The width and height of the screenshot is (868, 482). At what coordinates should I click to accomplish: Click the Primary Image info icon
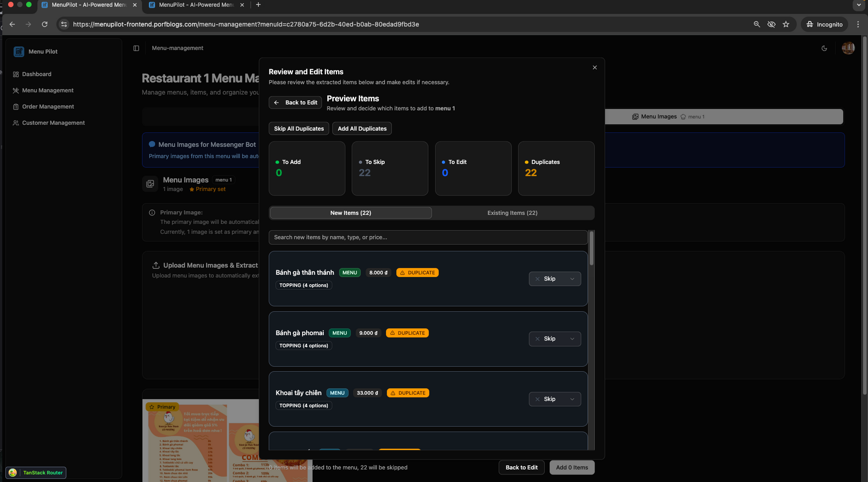152,213
